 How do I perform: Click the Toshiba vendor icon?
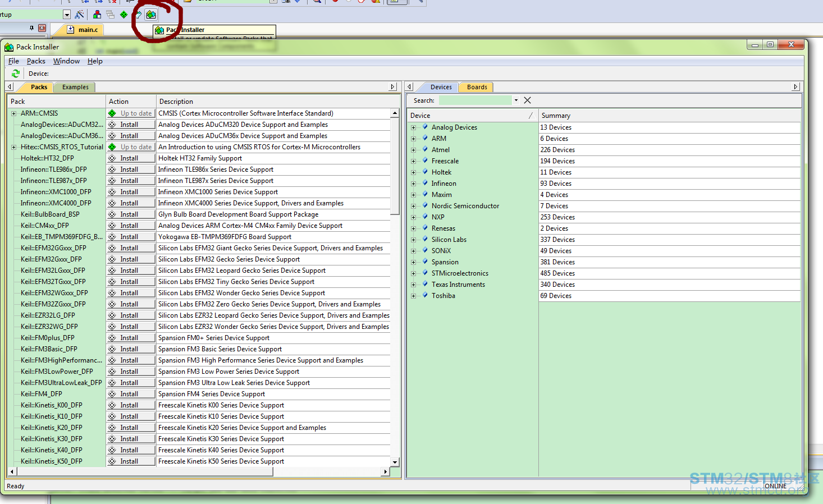pos(425,295)
